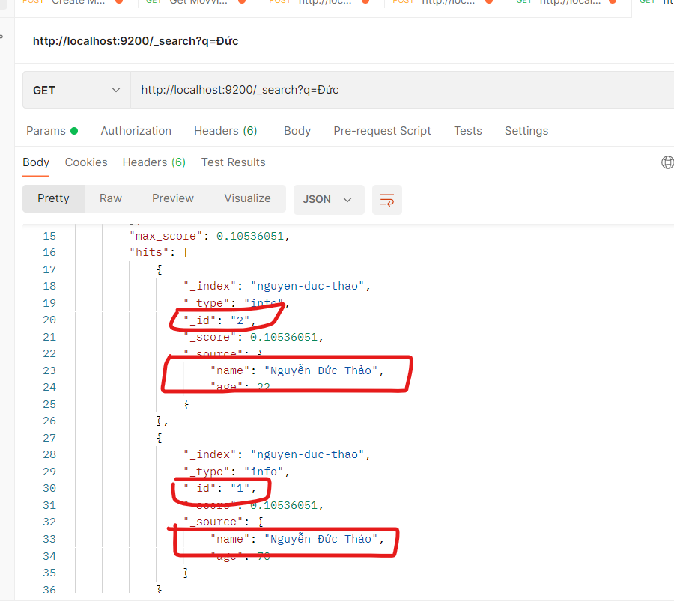This screenshot has width=674, height=616.
Task: Click line number 17 in gutter
Action: click(49, 269)
